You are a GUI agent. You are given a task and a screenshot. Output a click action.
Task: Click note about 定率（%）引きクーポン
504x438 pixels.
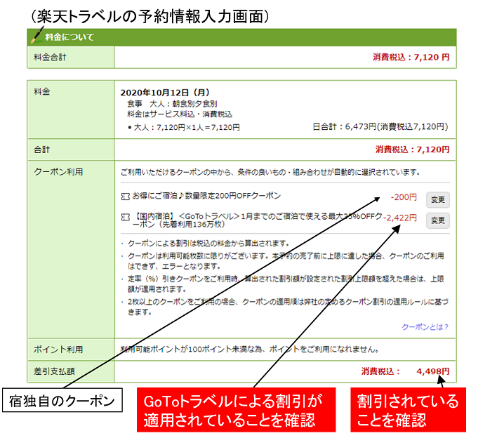tap(286, 284)
